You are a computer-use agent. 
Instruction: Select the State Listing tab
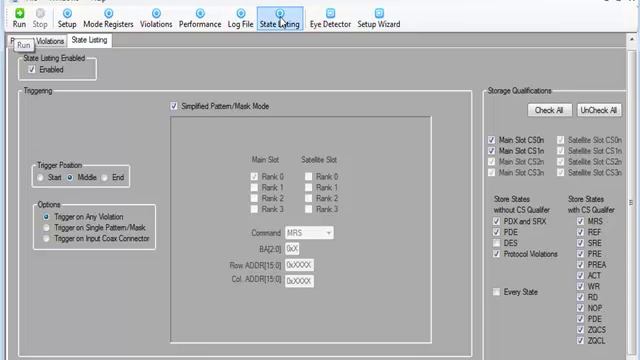click(x=89, y=40)
